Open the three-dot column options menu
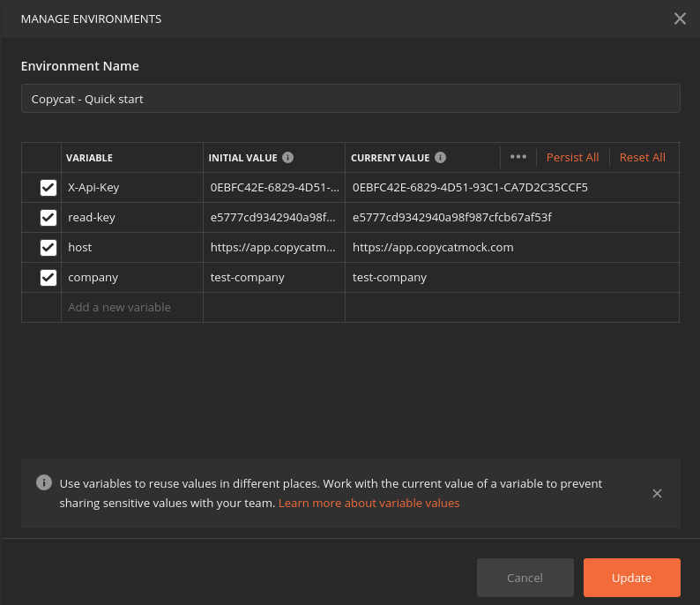The image size is (700, 605). pyautogui.click(x=518, y=157)
